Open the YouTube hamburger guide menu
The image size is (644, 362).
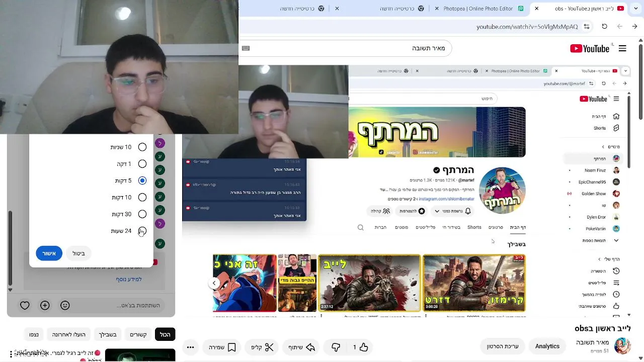pyautogui.click(x=622, y=48)
